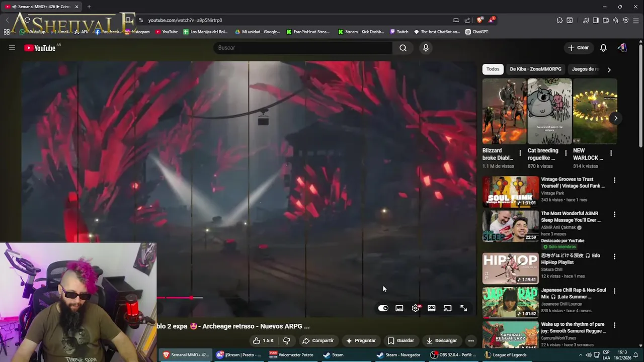
Task: Open the Soul Funk video thumbnail
Action: (x=510, y=191)
